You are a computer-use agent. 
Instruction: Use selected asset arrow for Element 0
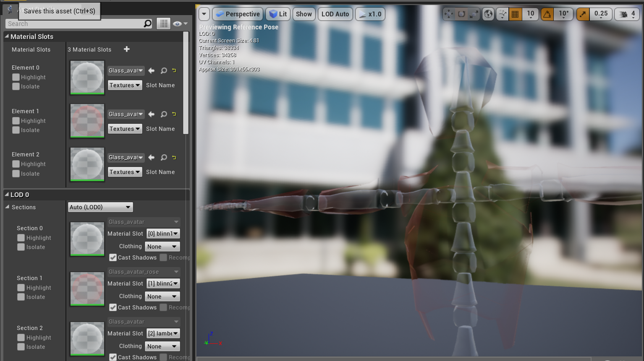[x=152, y=70]
